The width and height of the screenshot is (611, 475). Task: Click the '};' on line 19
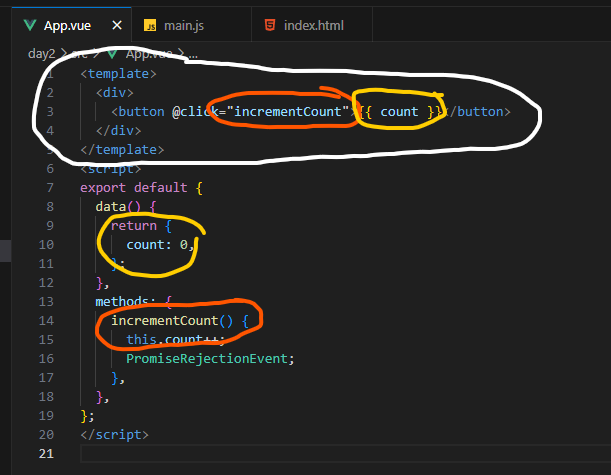(87, 416)
